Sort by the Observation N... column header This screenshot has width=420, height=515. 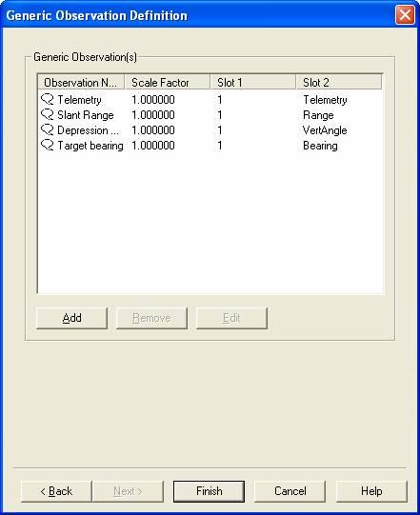(x=81, y=82)
